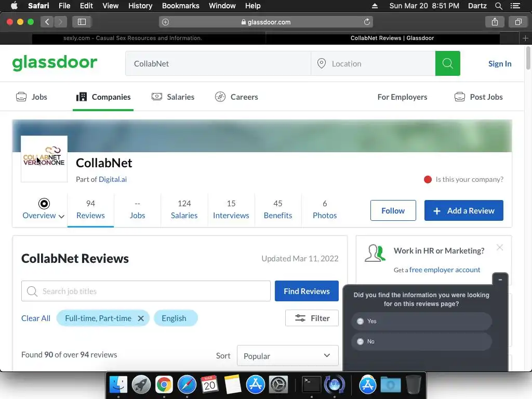Open the Companies tab

point(103,97)
